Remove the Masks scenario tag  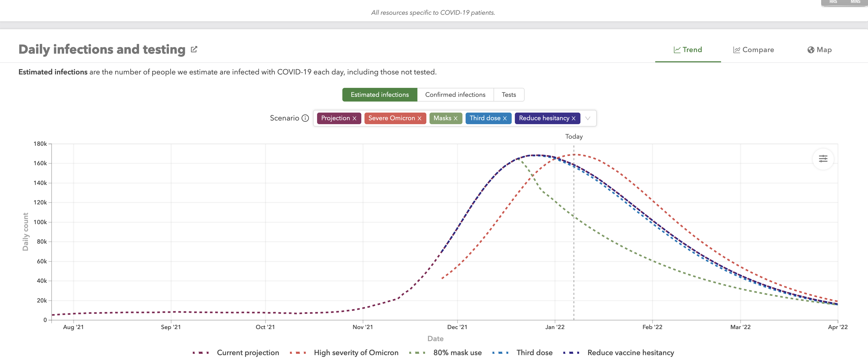(456, 118)
